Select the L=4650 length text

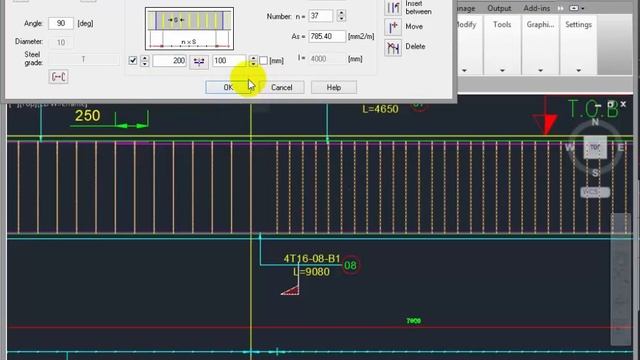coord(380,109)
